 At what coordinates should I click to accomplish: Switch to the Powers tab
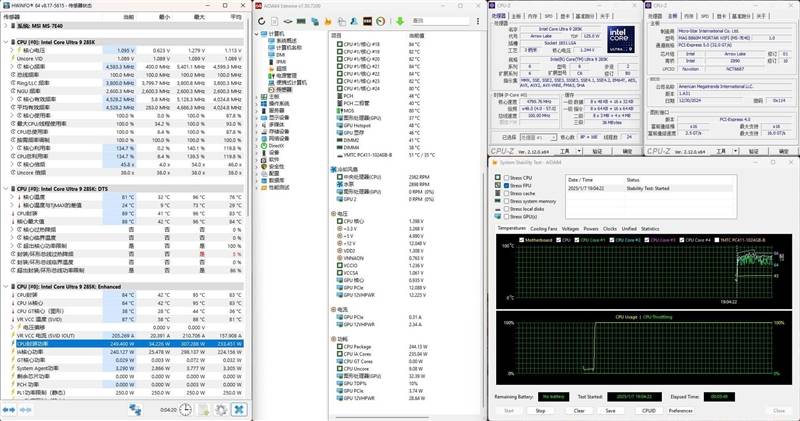pos(591,229)
